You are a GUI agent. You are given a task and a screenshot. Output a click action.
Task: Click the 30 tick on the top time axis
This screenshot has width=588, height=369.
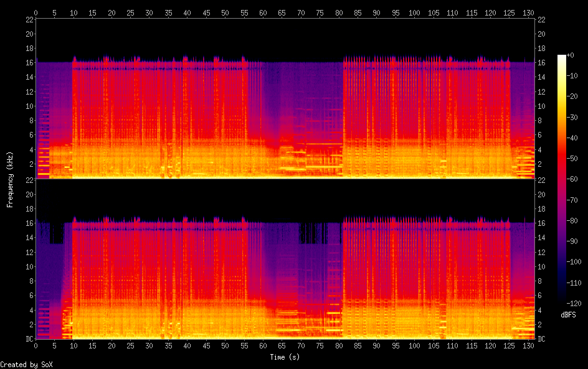point(149,12)
